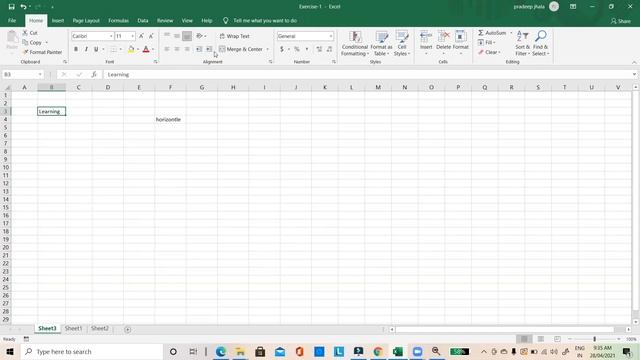The image size is (640, 360).
Task: Click the Increase Decimal icon
Action: [319, 49]
